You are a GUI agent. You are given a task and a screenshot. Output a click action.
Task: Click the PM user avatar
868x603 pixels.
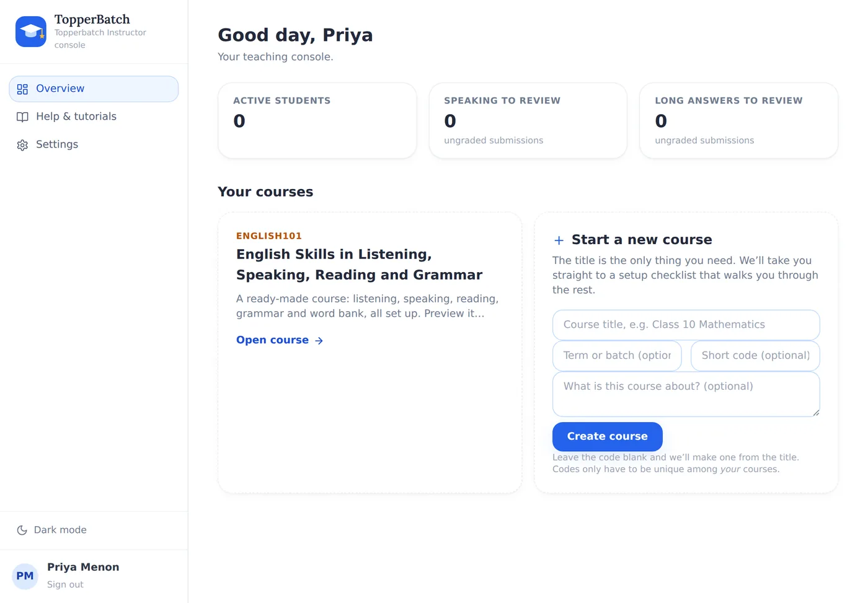pyautogui.click(x=25, y=576)
